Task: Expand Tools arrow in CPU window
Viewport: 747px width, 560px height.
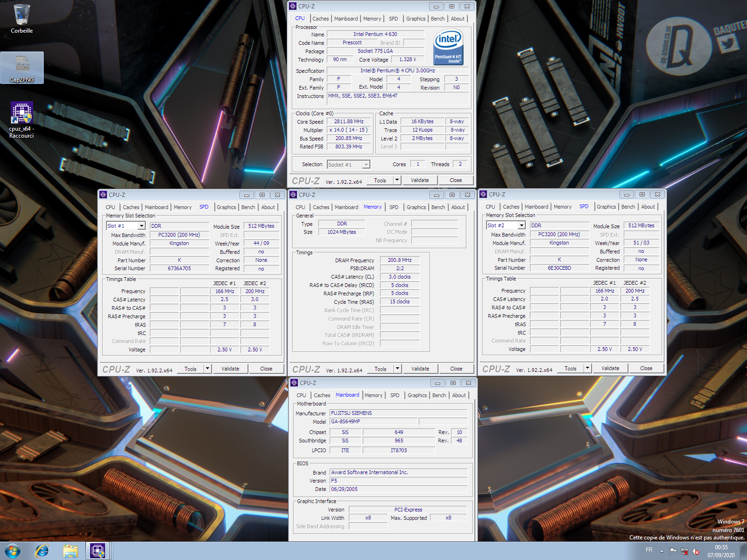Action: tap(397, 180)
